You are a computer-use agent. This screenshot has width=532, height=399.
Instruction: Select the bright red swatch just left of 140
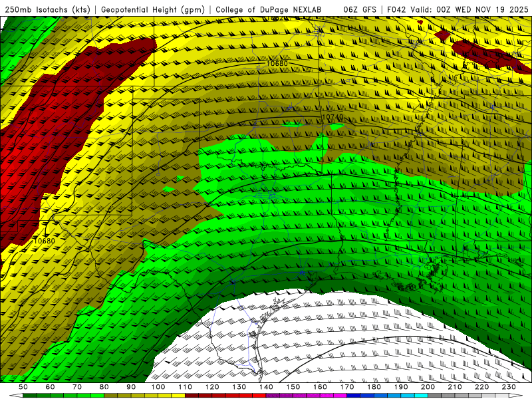[x=259, y=396]
